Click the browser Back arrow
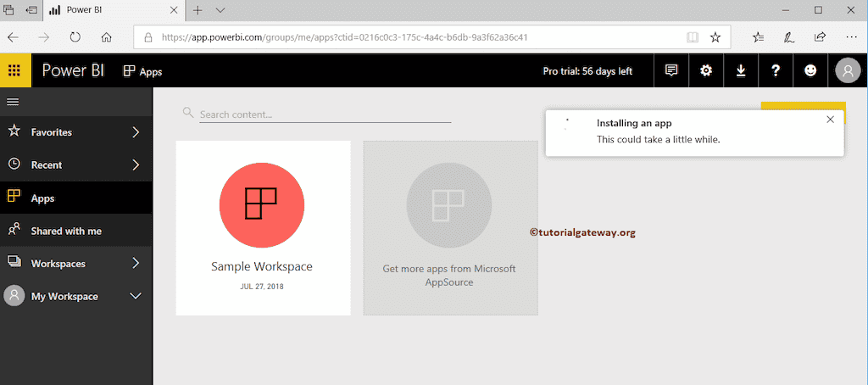Viewport: 868px width, 385px height. (14, 37)
